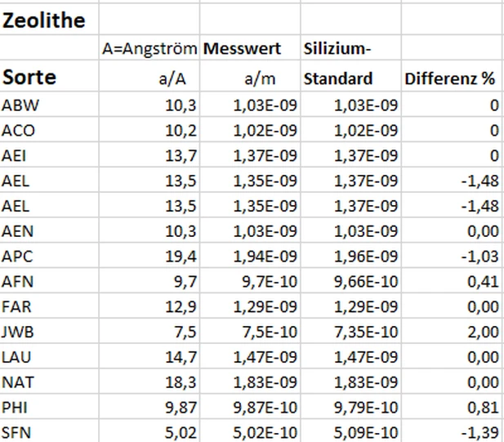
Task: Click the Differenz % header cell
Action: pyautogui.click(x=449, y=79)
